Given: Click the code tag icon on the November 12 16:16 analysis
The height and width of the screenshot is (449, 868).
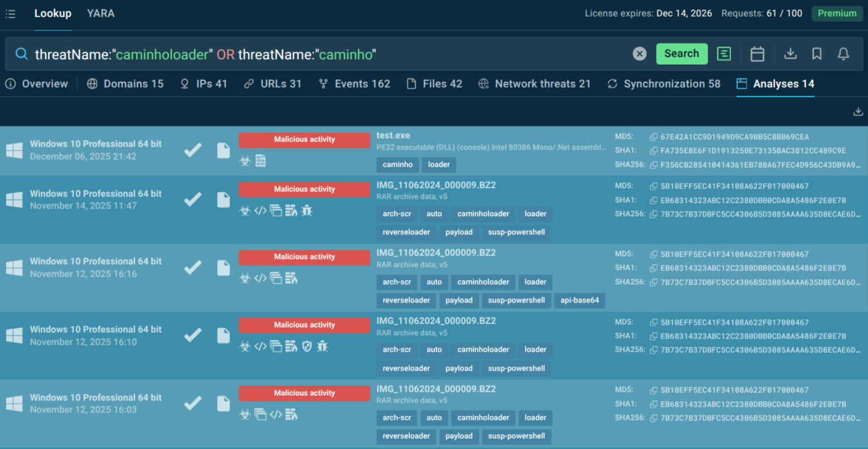Looking at the screenshot, I should (x=260, y=278).
